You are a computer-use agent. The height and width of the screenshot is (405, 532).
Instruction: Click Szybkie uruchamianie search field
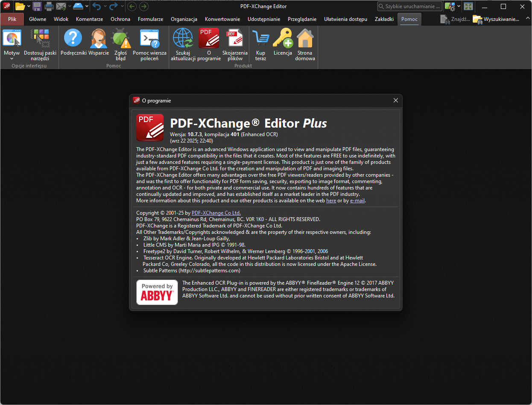pyautogui.click(x=410, y=6)
